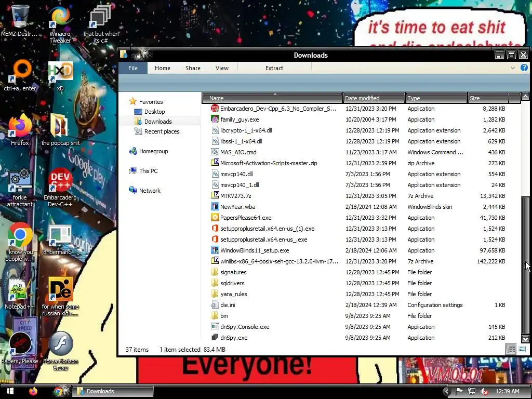Image resolution: width=532 pixels, height=399 pixels.
Task: Select the NewYear.wba skin file icon
Action: (215, 207)
